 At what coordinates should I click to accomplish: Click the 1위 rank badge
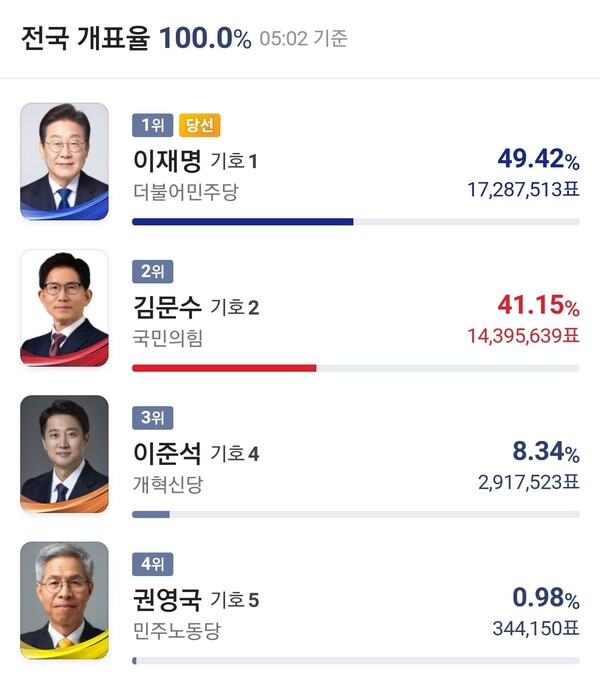point(152,125)
